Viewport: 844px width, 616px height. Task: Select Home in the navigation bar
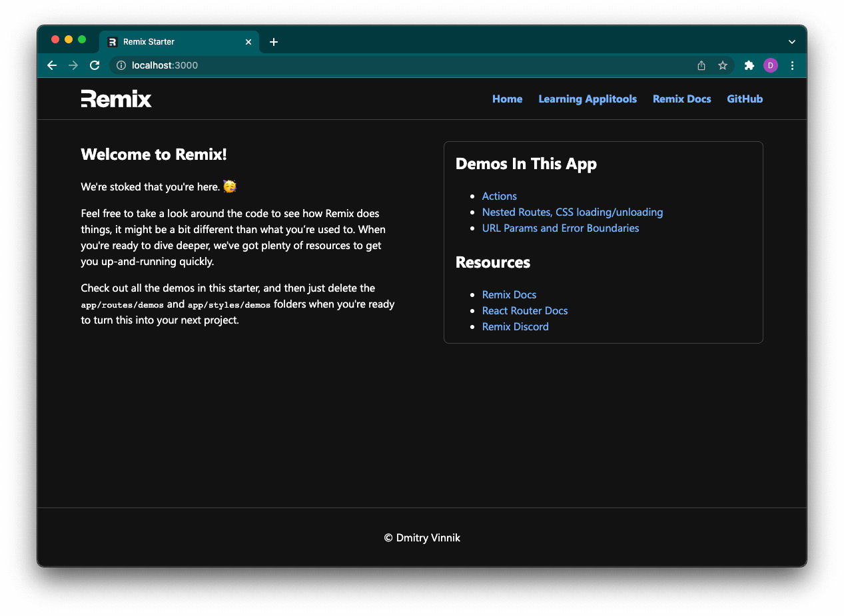pos(507,99)
